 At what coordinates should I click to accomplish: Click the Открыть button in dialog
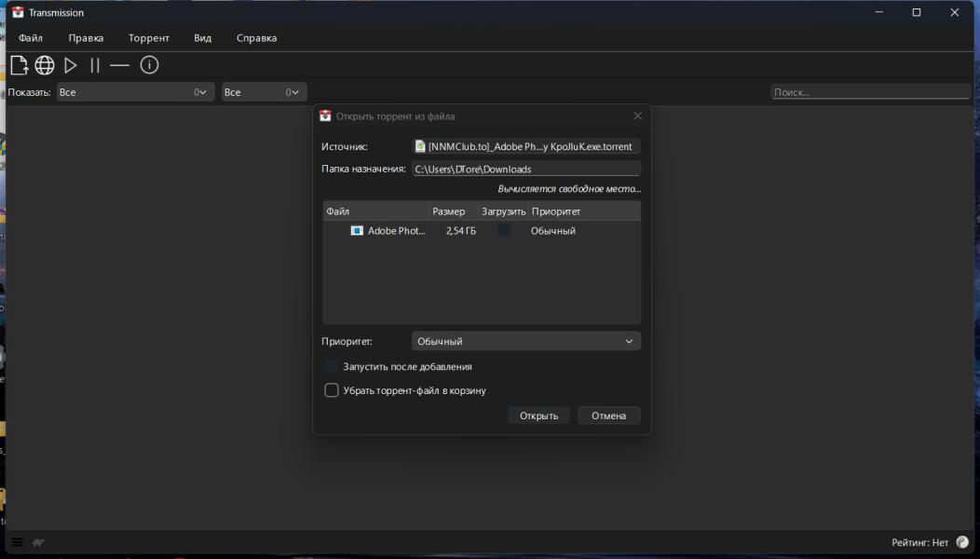538,416
